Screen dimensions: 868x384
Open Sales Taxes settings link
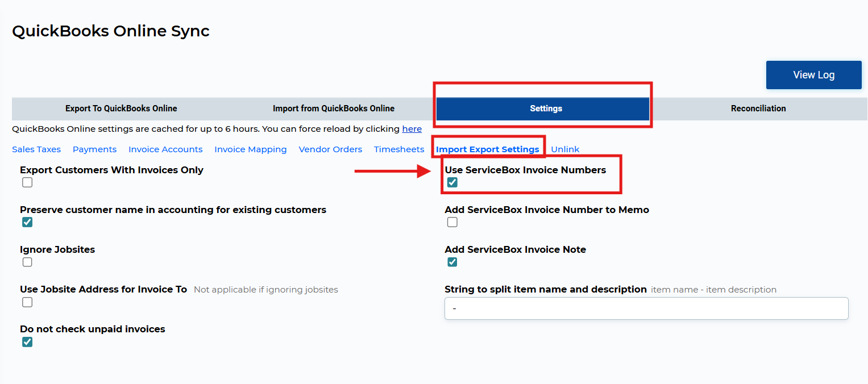[x=36, y=149]
